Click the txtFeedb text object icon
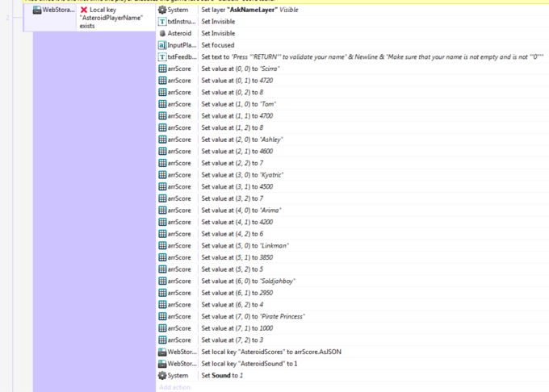Image resolution: width=549 pixels, height=392 pixels. point(162,57)
